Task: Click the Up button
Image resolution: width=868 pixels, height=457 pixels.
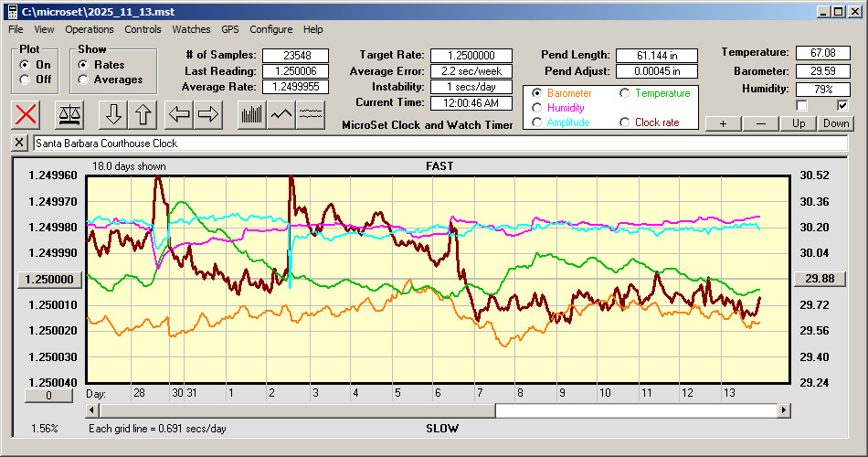Action: click(x=799, y=123)
